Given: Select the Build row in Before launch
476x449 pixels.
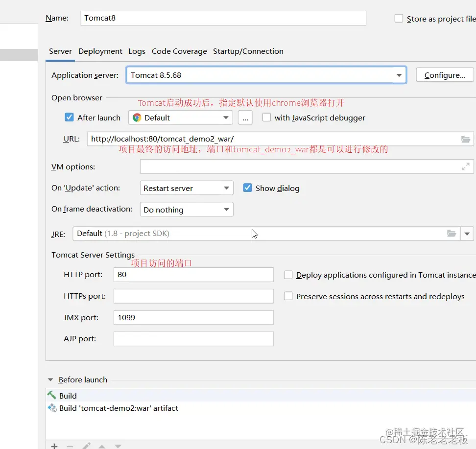Looking at the screenshot, I should (261, 396).
